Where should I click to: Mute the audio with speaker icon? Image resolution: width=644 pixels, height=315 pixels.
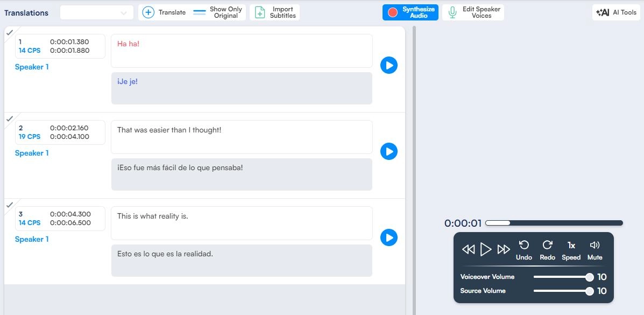595,250
